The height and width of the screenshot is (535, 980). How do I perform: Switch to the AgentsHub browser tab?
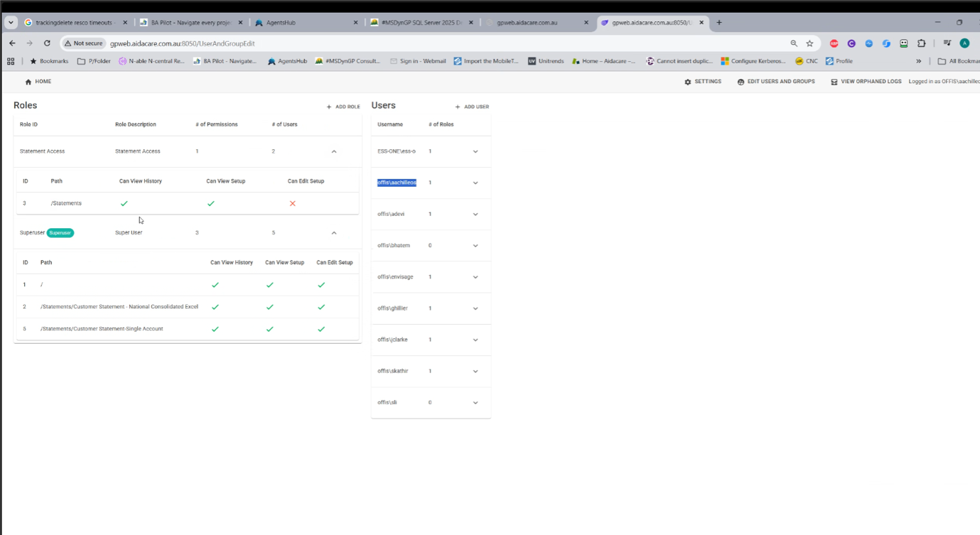306,23
